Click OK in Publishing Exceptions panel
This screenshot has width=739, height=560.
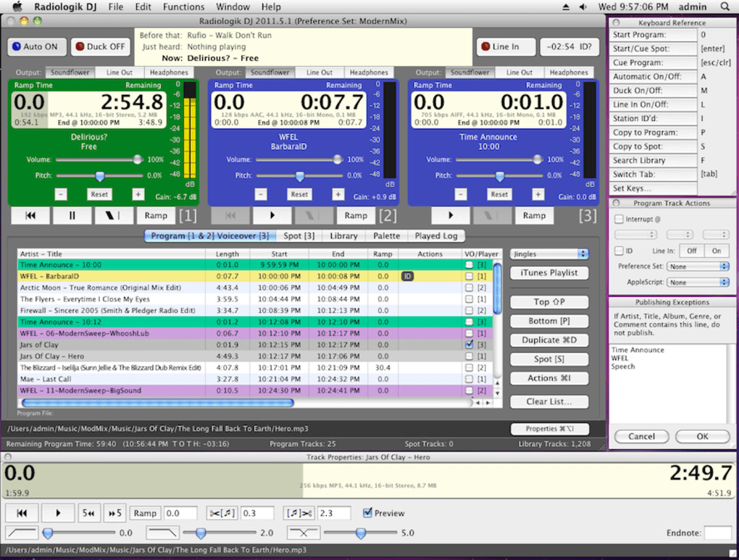tap(702, 437)
